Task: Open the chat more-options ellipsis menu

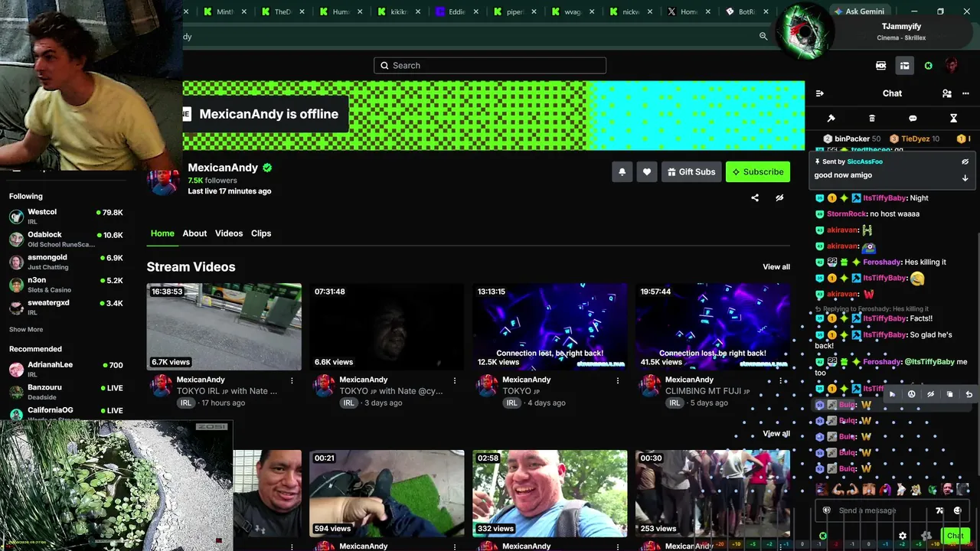Action: pos(965,93)
